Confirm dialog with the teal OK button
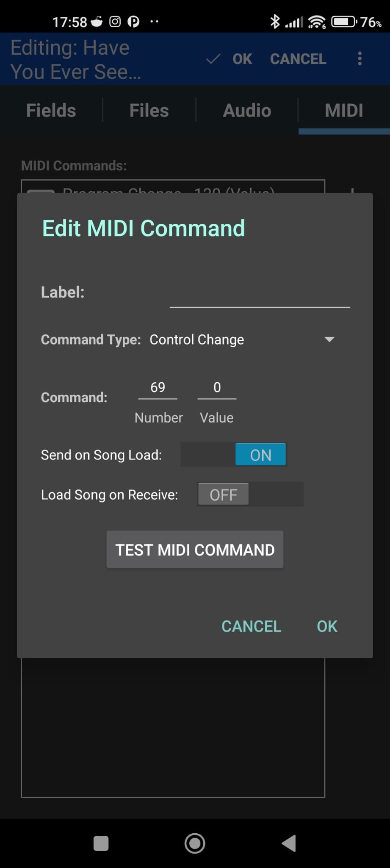Image resolution: width=390 pixels, height=868 pixels. pos(327,626)
